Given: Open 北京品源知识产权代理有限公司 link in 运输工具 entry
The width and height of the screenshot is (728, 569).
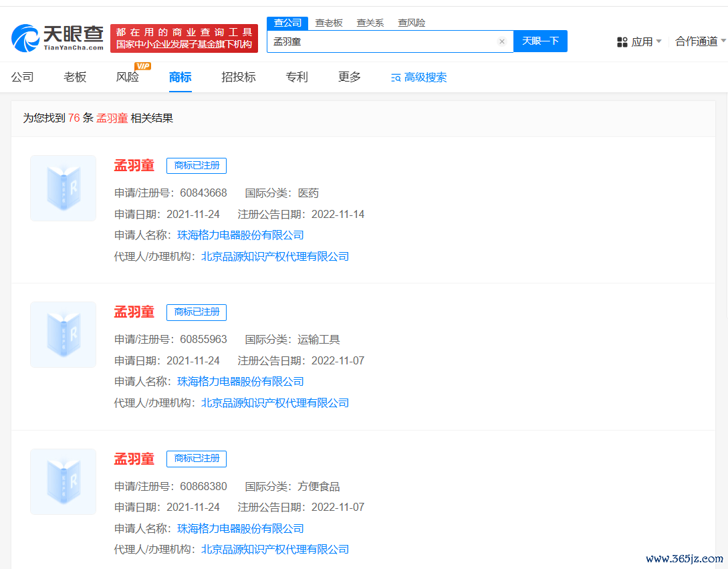Looking at the screenshot, I should click(x=275, y=403).
